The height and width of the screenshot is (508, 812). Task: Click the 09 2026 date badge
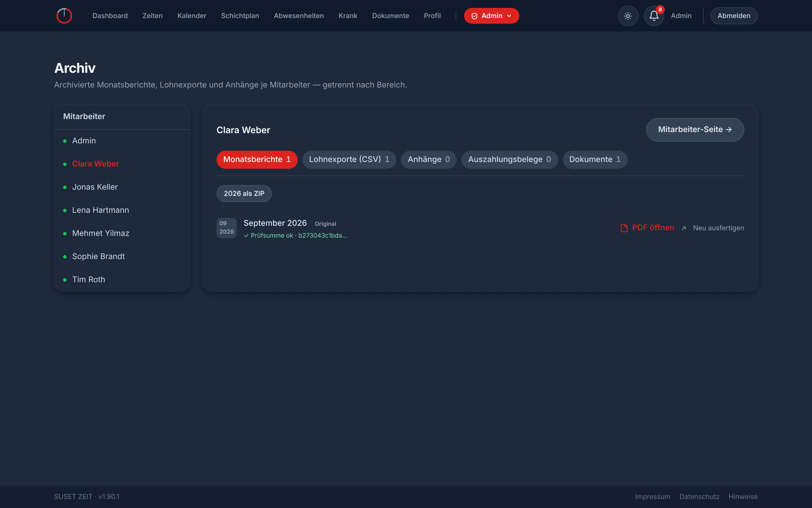point(226,228)
